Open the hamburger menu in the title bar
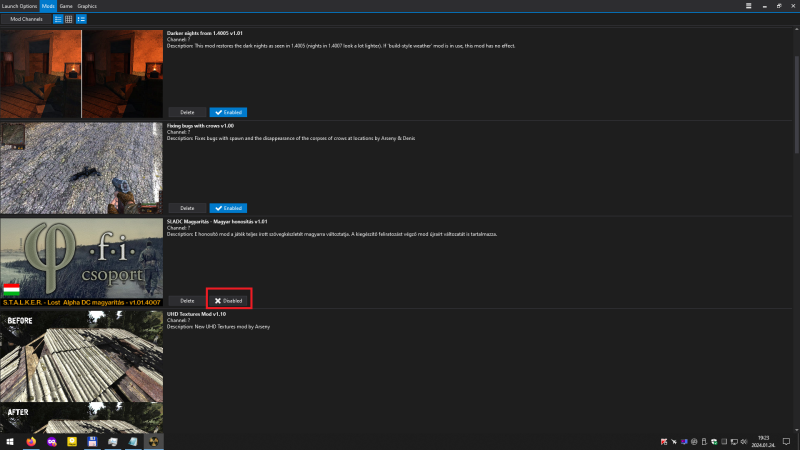 coord(748,6)
